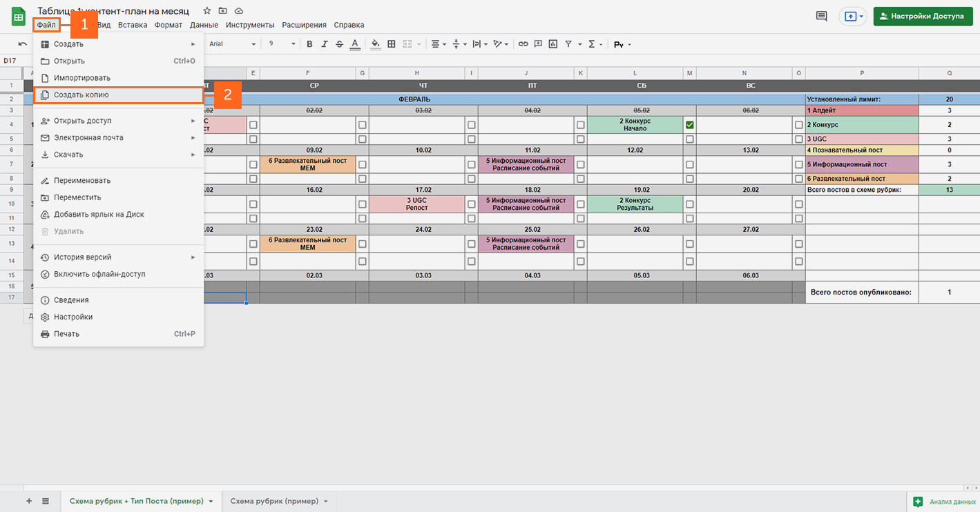Click Анализ данных explore button
Image resolution: width=980 pixels, height=512 pixels.
click(944, 502)
